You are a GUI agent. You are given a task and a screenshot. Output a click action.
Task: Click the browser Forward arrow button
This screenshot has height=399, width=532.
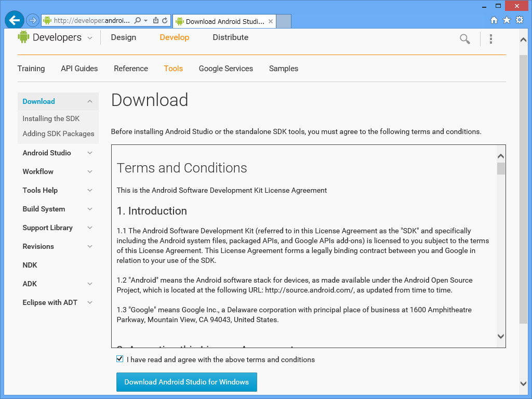click(33, 20)
